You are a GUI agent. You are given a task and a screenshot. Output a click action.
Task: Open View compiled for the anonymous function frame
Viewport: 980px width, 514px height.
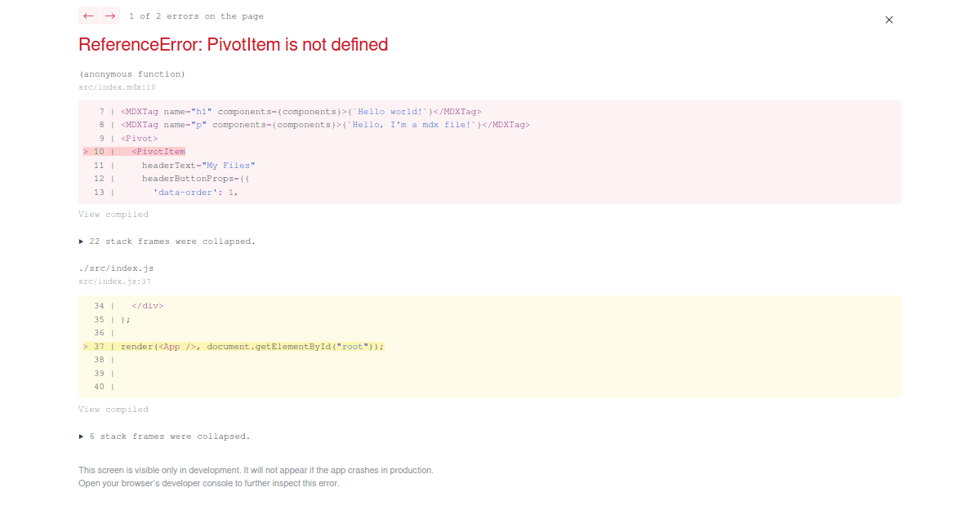coord(114,214)
